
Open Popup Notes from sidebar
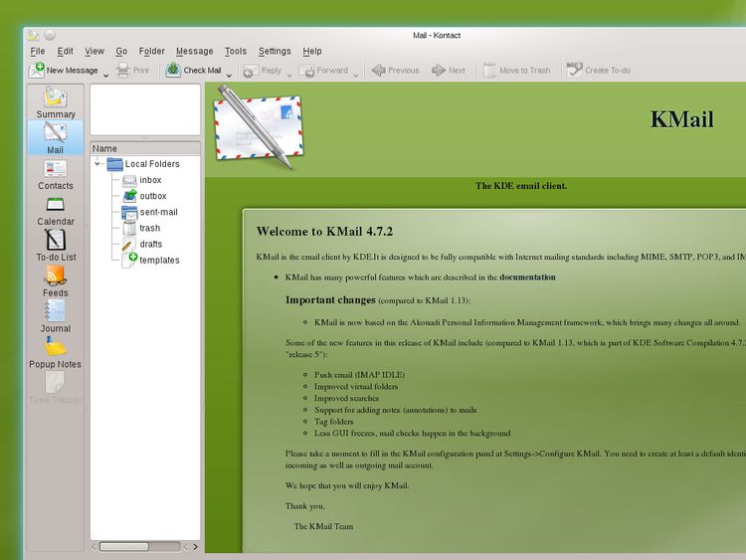pyautogui.click(x=56, y=353)
